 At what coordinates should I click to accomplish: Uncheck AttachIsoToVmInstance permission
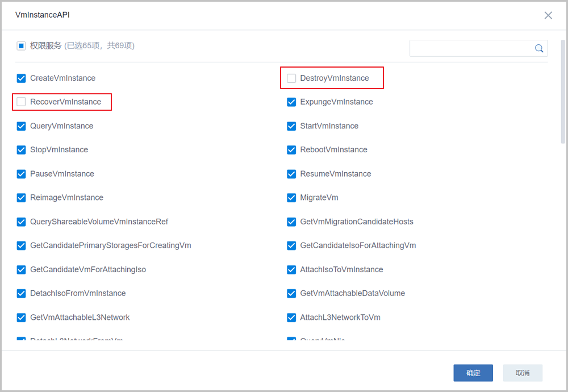point(291,270)
